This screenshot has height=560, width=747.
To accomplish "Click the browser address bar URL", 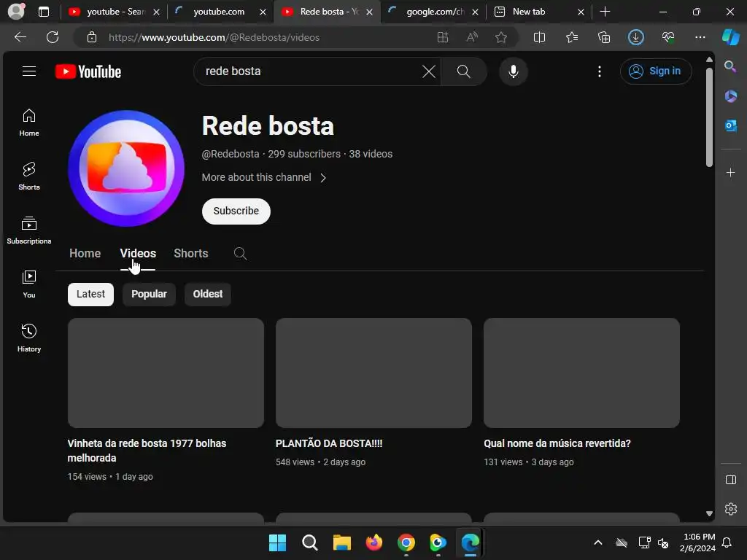I will 214,37.
